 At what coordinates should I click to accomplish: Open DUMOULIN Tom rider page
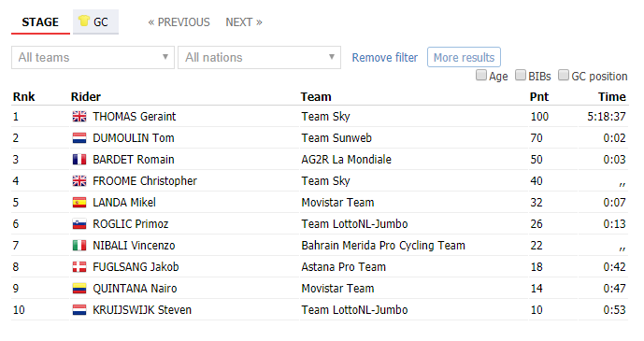134,138
